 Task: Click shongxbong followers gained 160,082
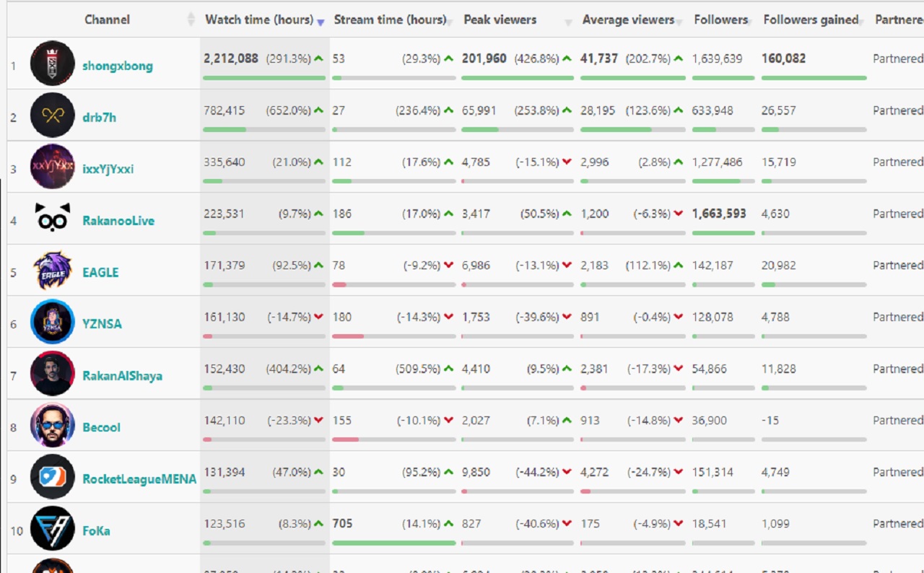point(784,58)
